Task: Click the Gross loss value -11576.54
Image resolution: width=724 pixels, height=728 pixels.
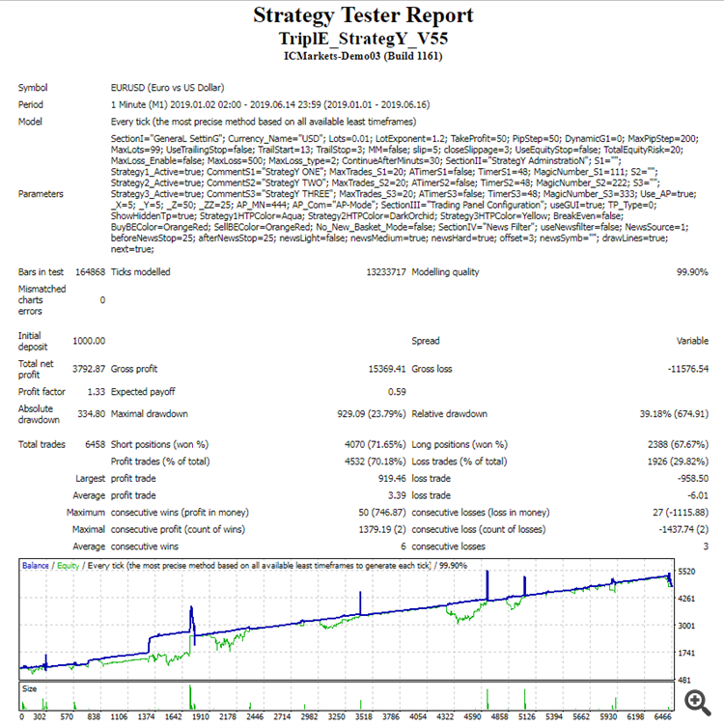Action: click(688, 369)
